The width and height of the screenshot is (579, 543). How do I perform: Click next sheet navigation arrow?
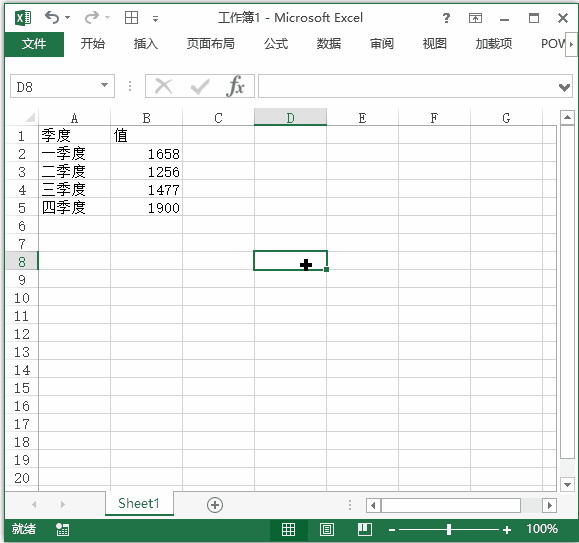pos(62,504)
